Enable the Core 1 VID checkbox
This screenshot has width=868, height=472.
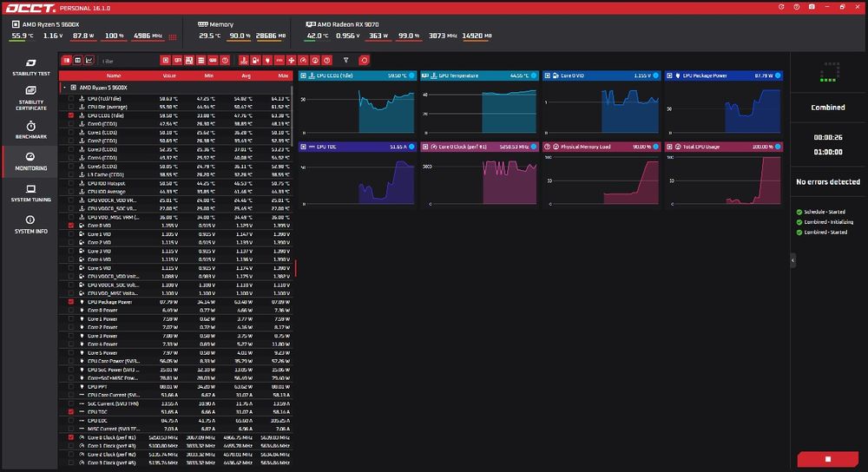point(71,234)
